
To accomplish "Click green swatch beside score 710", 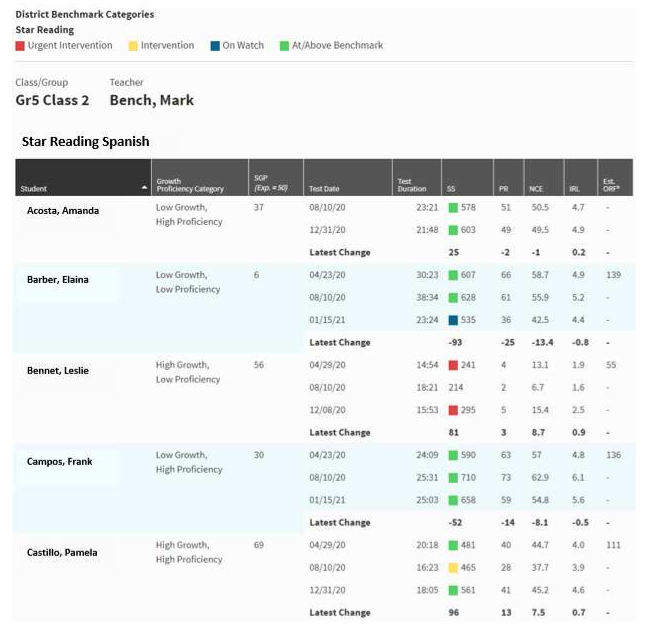I will [x=453, y=478].
